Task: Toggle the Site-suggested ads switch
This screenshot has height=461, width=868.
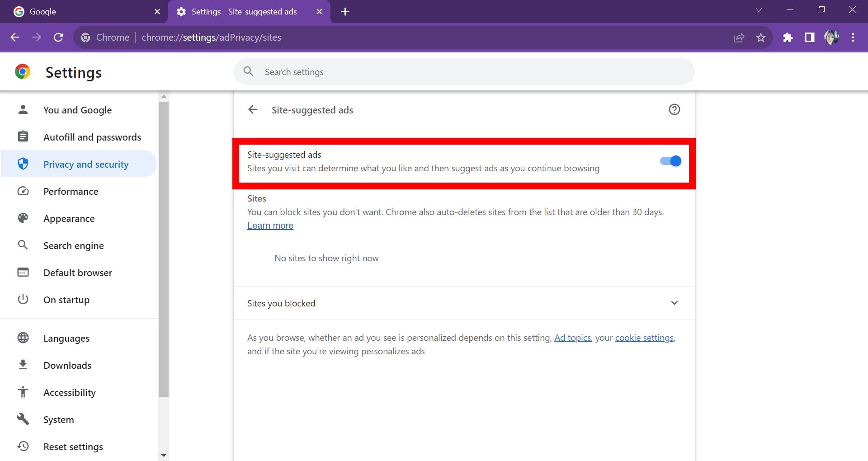Action: (x=670, y=161)
